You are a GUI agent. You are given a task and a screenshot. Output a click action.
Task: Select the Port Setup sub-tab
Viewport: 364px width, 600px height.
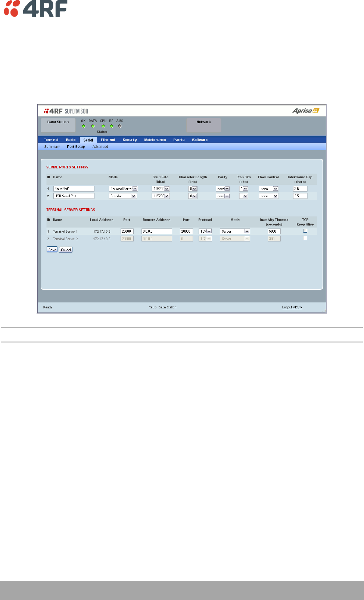pyautogui.click(x=76, y=147)
